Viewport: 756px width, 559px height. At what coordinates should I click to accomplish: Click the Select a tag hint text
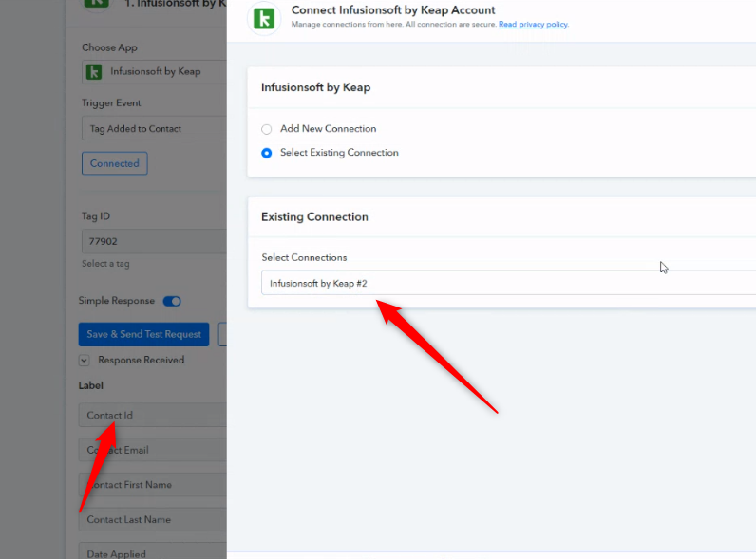pos(105,264)
